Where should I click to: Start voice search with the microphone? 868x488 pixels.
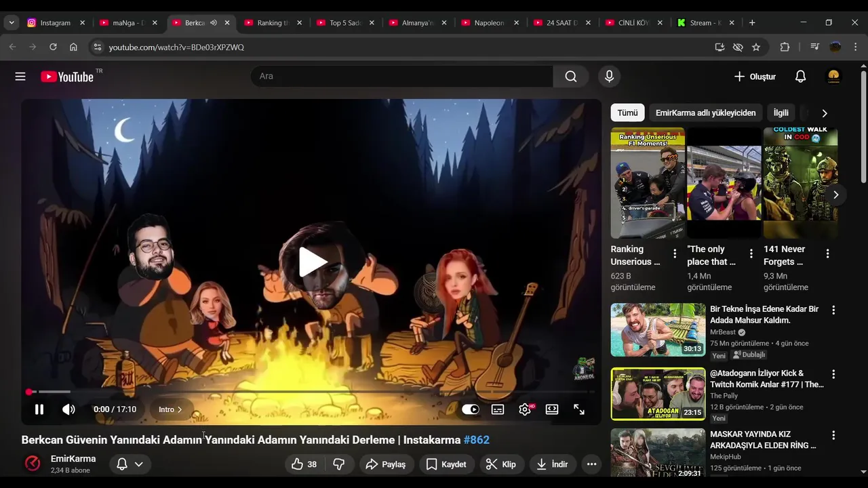(609, 77)
